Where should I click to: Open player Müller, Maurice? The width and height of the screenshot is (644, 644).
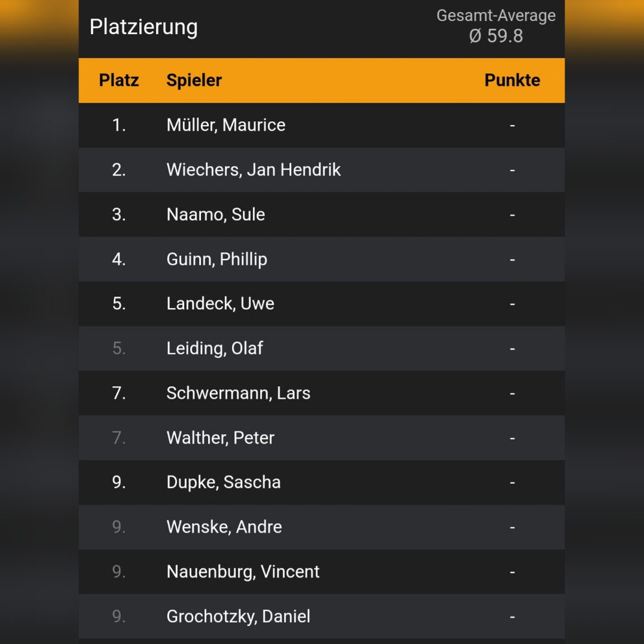[x=321, y=125]
